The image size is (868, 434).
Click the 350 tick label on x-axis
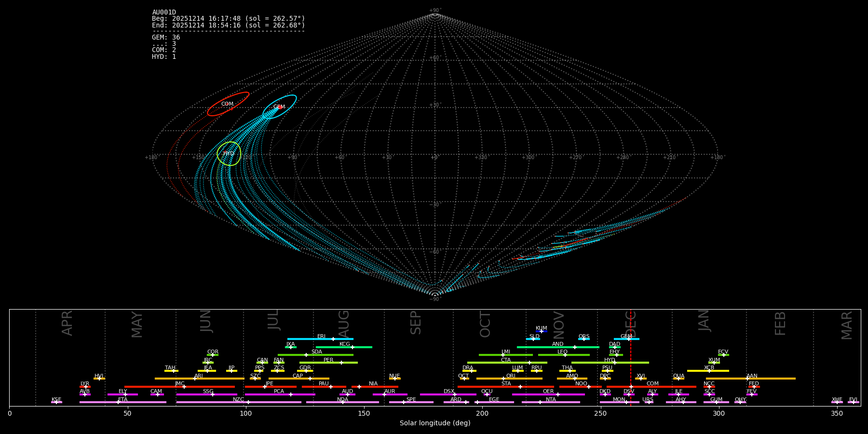point(837,413)
